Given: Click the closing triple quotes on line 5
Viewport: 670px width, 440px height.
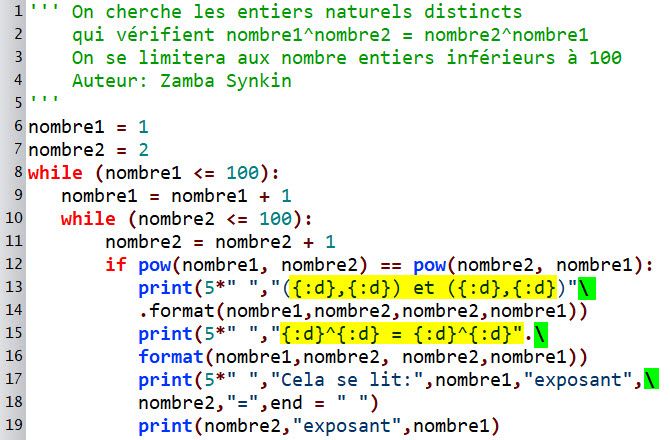Looking at the screenshot, I should click(x=44, y=100).
